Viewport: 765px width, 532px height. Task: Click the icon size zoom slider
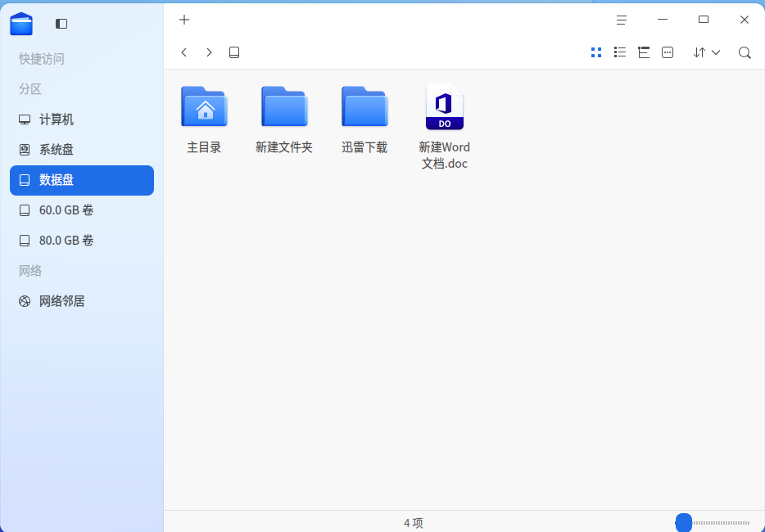(713, 523)
